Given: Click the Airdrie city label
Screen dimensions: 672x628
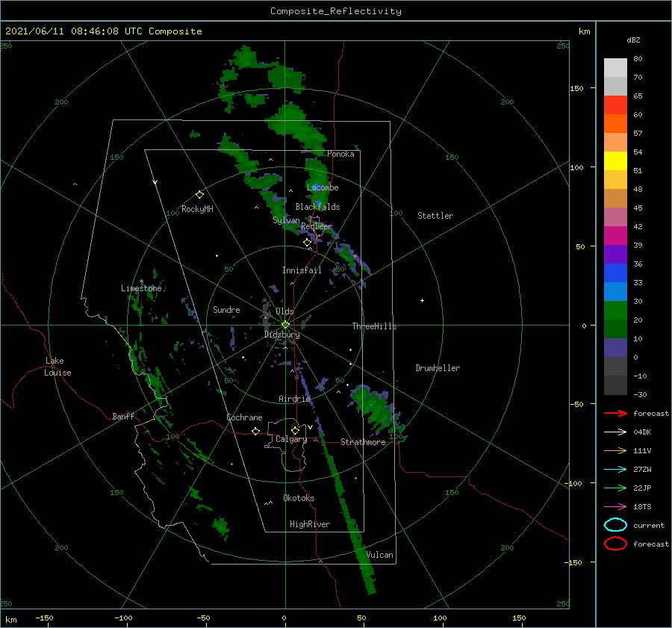Looking at the screenshot, I should 294,399.
